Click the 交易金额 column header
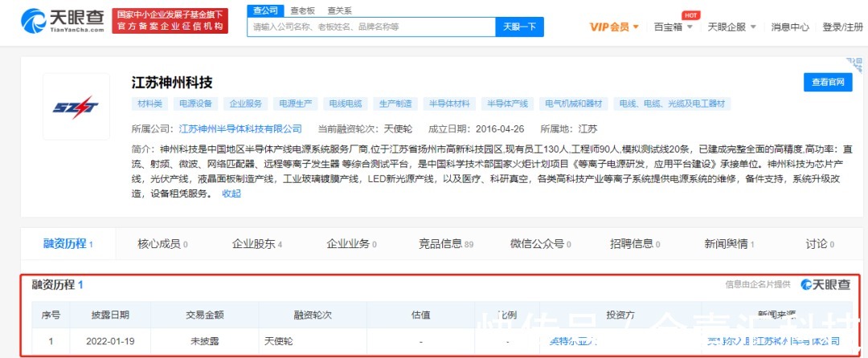 pos(204,315)
